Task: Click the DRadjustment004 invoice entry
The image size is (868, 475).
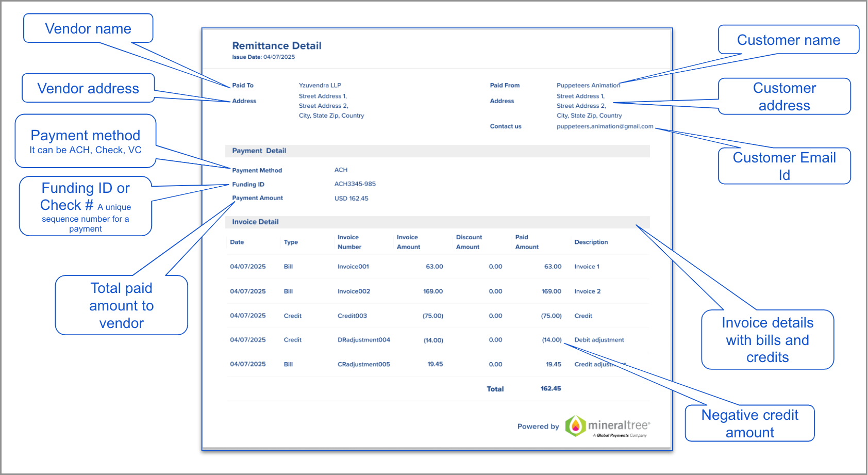Action: [363, 339]
